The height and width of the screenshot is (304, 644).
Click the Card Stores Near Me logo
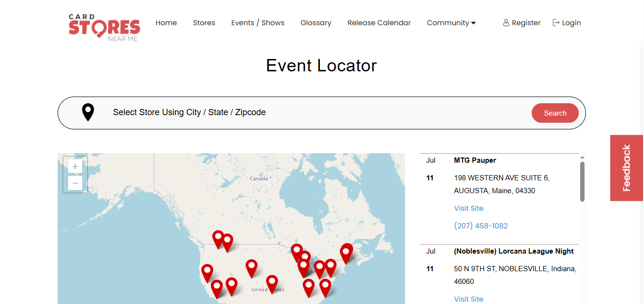(104, 27)
